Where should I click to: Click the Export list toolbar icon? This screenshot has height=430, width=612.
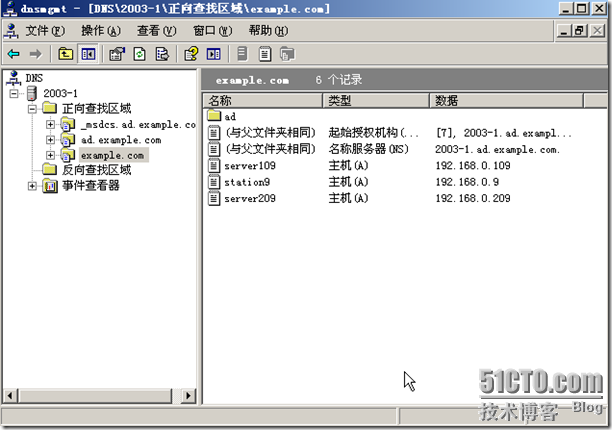(162, 54)
